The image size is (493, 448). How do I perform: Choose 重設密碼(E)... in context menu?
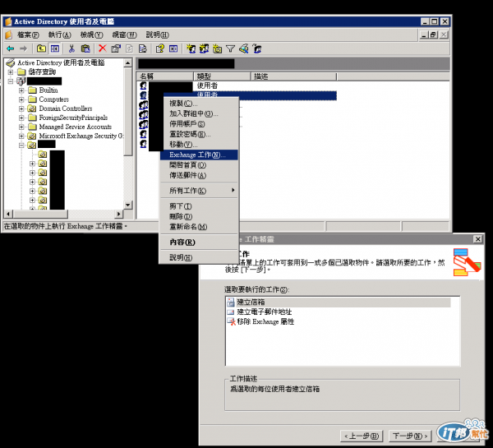[199, 134]
